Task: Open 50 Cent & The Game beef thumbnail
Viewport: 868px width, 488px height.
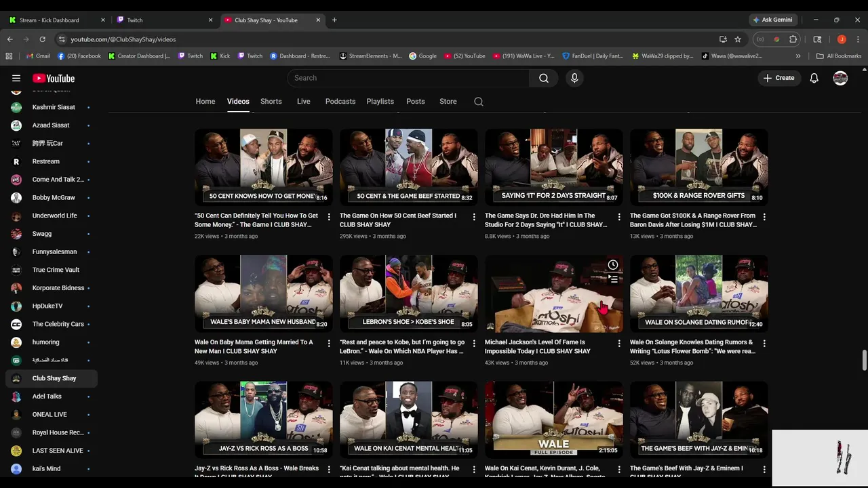Action: click(x=409, y=167)
